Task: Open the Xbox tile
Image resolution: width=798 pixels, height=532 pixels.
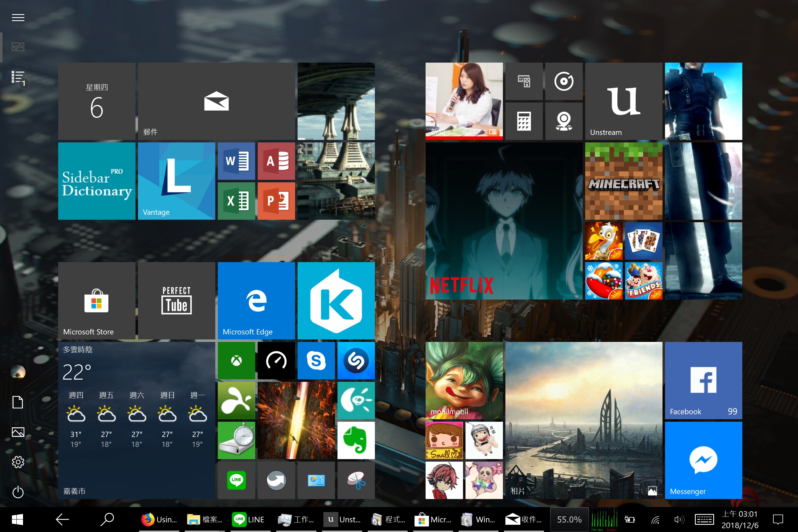Action: coord(236,360)
